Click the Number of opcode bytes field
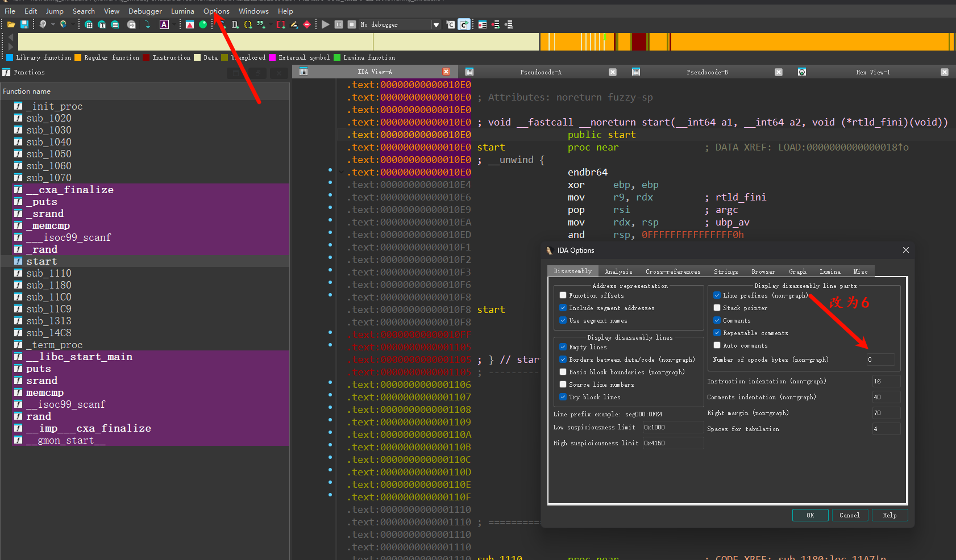Image resolution: width=956 pixels, height=560 pixels. (880, 360)
